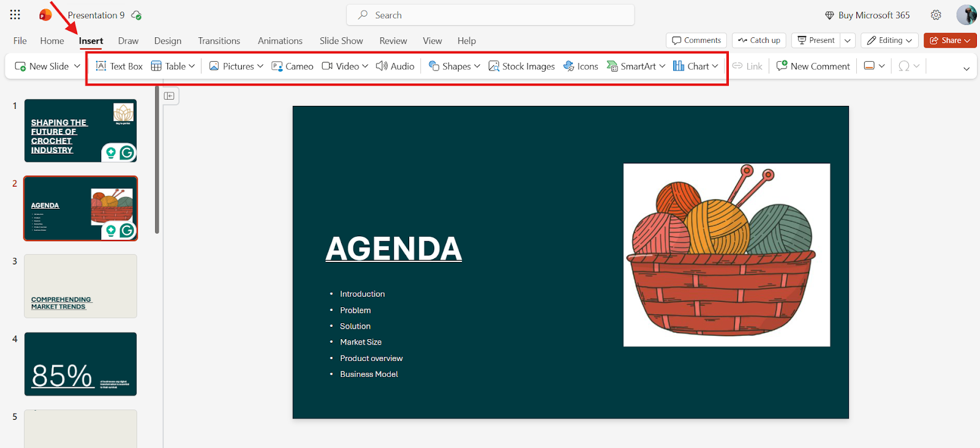Switch to the Home tab
This screenshot has height=448, width=980.
pyautogui.click(x=52, y=41)
